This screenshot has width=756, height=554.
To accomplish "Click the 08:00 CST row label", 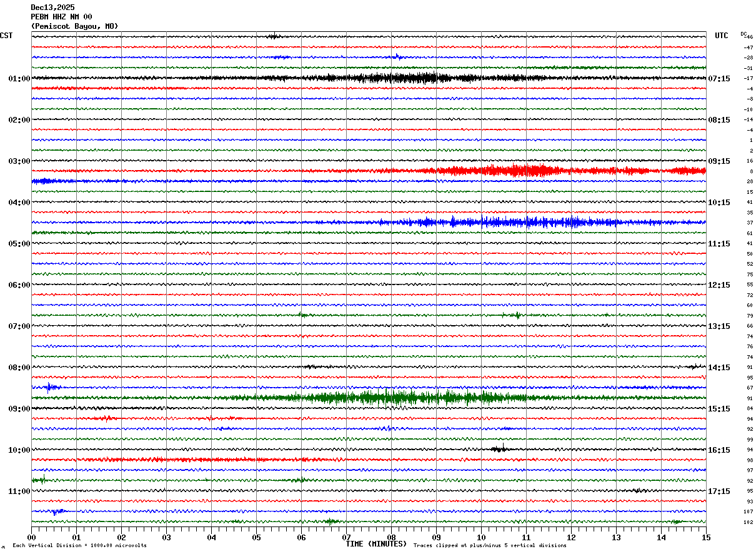I will tap(19, 368).
